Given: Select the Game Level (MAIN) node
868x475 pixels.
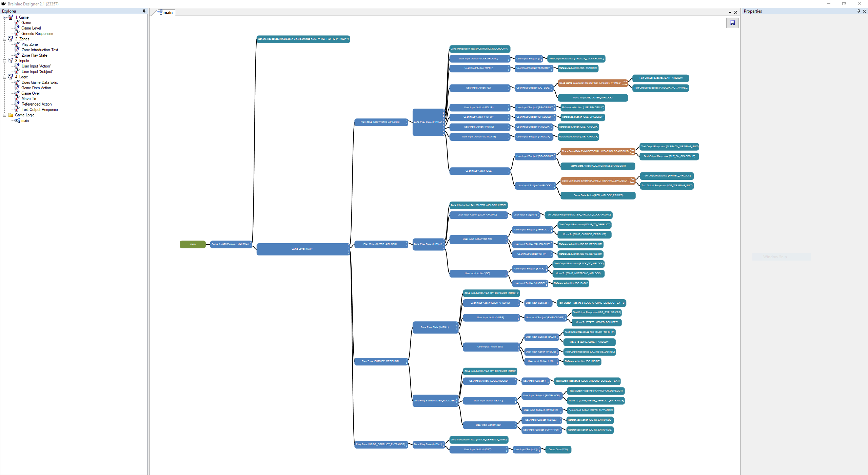Looking at the screenshot, I should 302,249.
